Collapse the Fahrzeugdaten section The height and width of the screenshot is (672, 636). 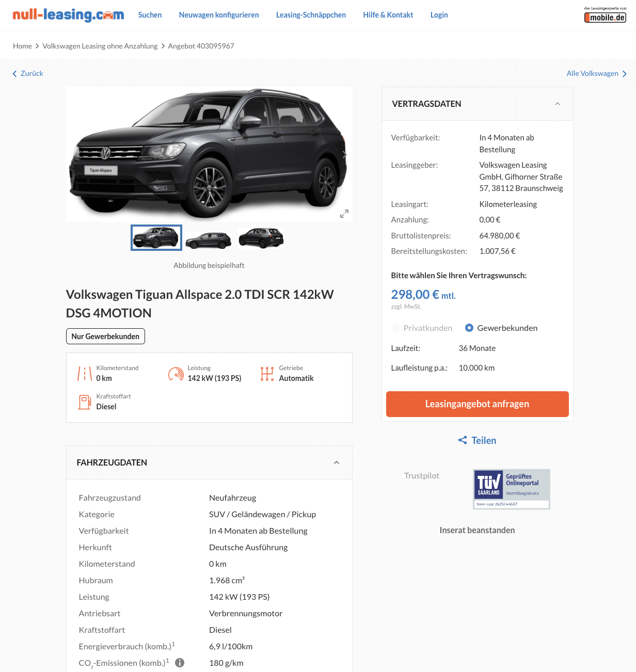coord(337,462)
